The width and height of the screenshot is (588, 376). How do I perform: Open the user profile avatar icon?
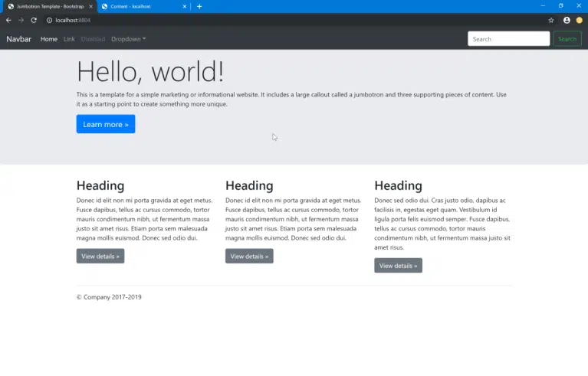pyautogui.click(x=567, y=20)
